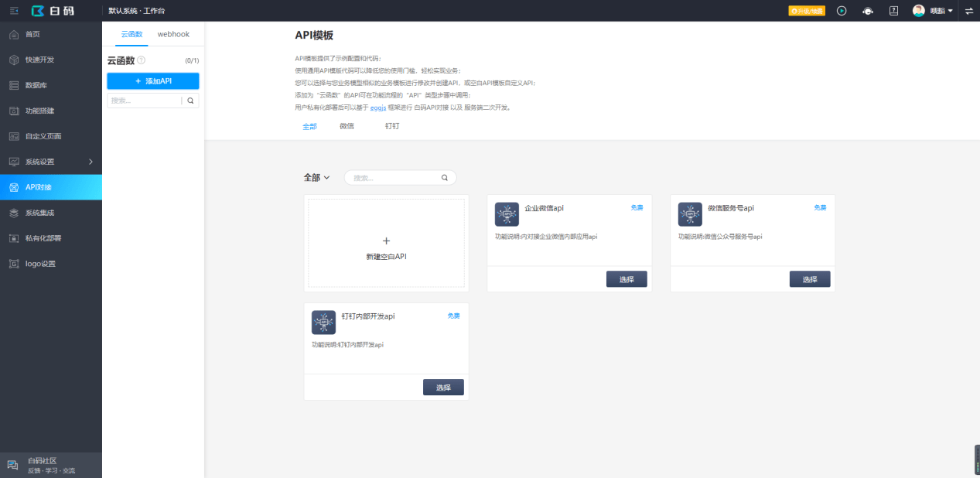Click the (0/1) counter text
The image size is (980, 478).
pos(192,60)
